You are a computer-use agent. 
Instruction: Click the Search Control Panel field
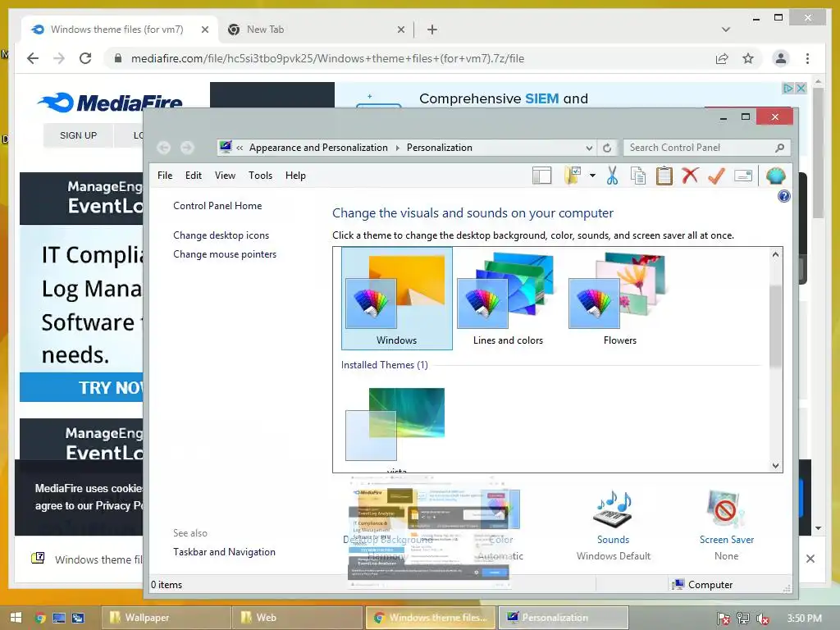click(706, 148)
